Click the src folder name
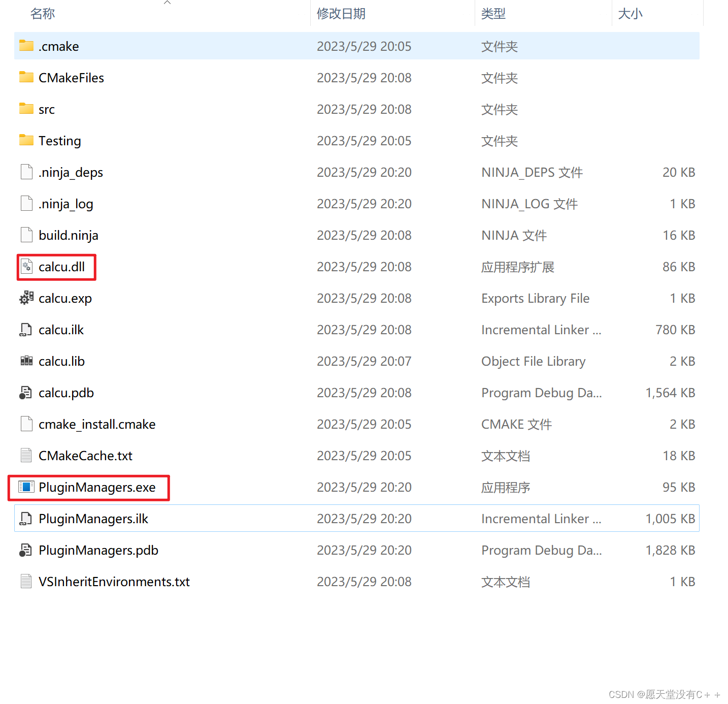The height and width of the screenshot is (704, 728). 47,109
